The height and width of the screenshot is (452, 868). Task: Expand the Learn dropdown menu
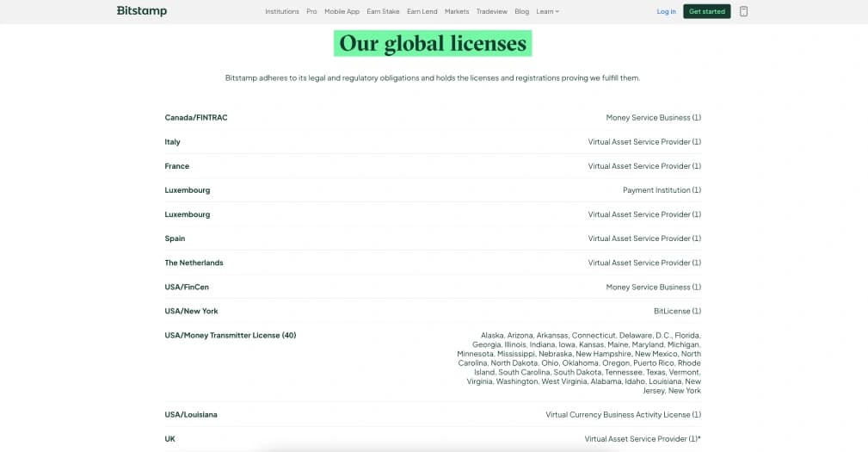click(x=547, y=11)
